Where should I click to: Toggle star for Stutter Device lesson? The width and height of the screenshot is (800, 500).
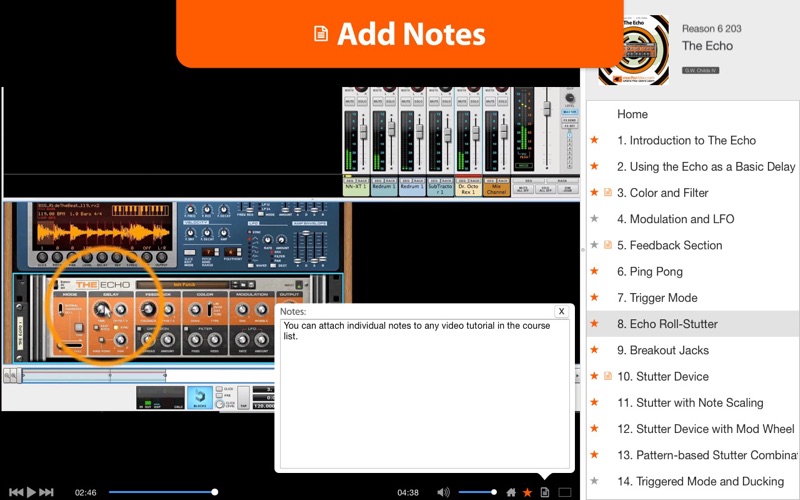[x=594, y=376]
